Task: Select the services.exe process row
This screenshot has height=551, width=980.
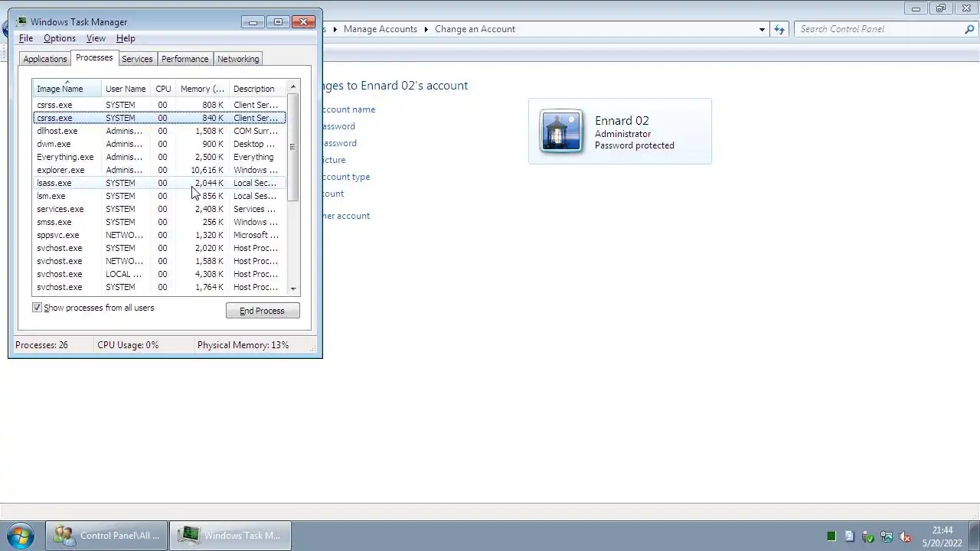Action: (159, 209)
